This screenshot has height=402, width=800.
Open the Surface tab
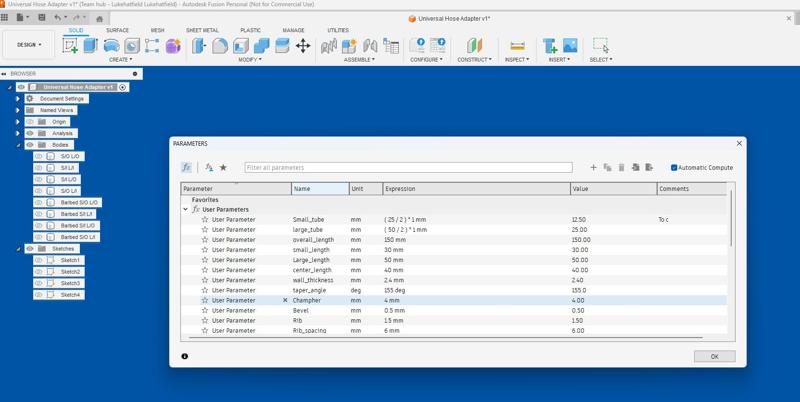click(117, 30)
